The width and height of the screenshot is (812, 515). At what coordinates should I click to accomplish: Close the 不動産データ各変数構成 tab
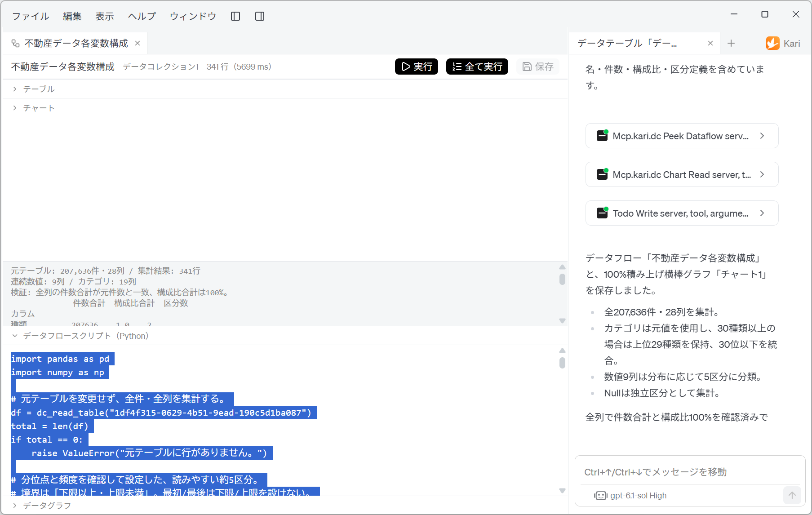(138, 43)
